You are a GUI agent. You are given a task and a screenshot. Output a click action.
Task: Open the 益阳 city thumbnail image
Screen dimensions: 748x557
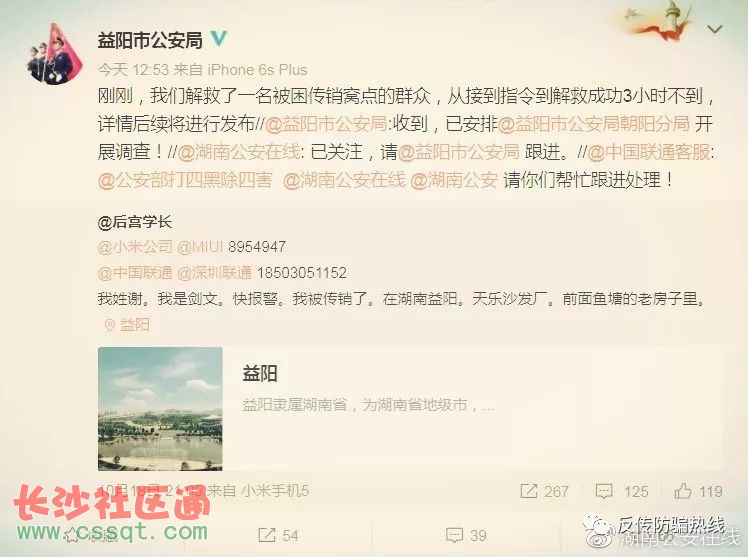click(160, 409)
